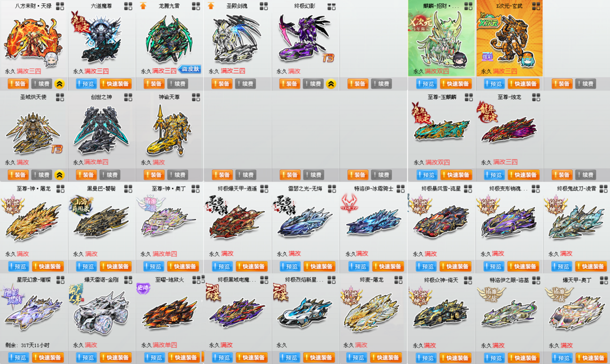Click the grid icon on 至尊-烛龙 card

point(536,97)
